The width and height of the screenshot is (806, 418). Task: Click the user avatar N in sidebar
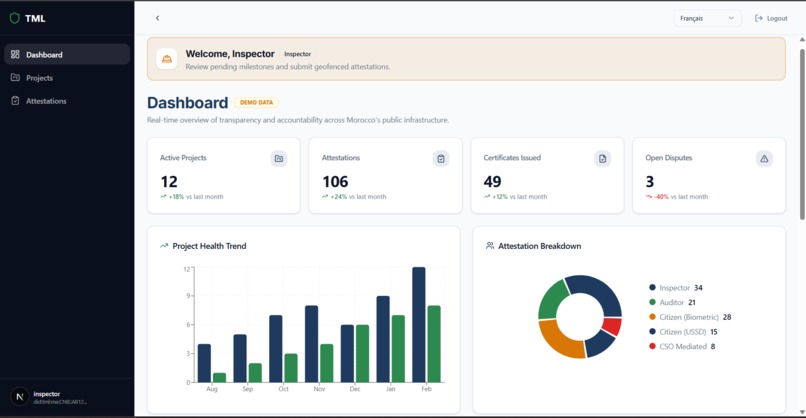[20, 397]
